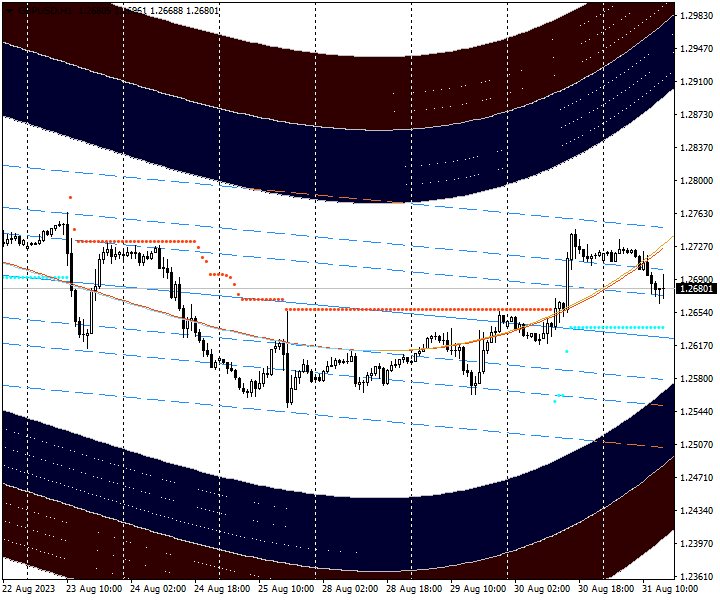The image size is (720, 600).
Task: Click price level 1.29830 on scale
Action: 697,16
